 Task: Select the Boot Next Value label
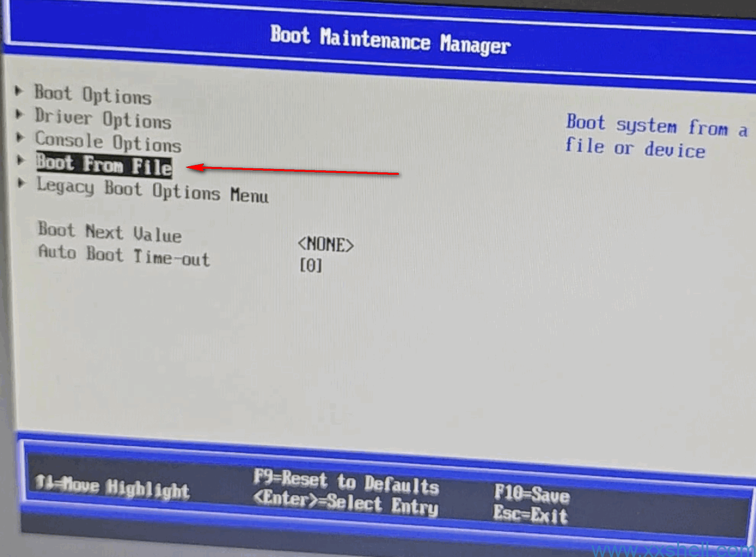[110, 232]
